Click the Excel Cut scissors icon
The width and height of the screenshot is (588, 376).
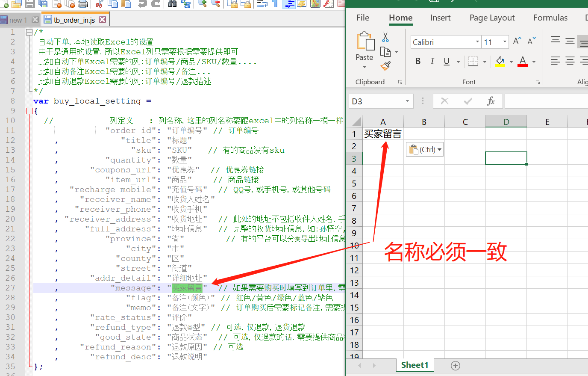(385, 37)
